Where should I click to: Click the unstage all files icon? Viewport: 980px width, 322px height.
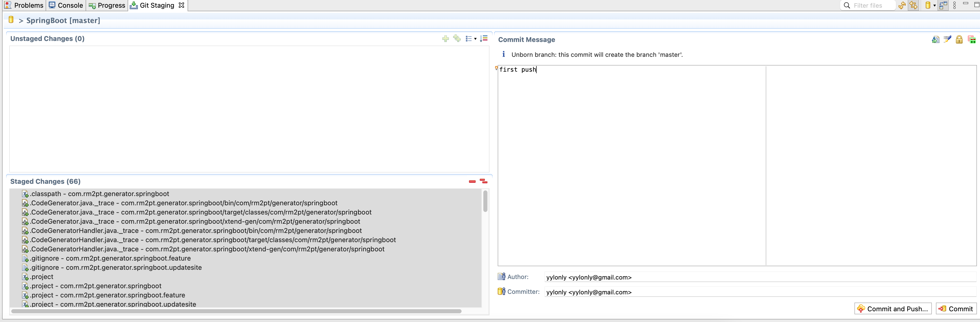click(x=484, y=181)
